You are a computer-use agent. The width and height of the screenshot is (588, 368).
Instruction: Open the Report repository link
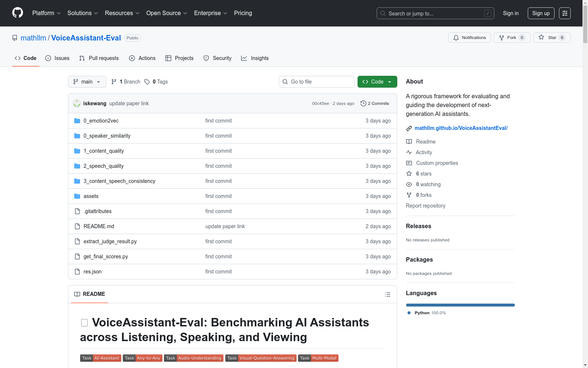pyautogui.click(x=426, y=206)
